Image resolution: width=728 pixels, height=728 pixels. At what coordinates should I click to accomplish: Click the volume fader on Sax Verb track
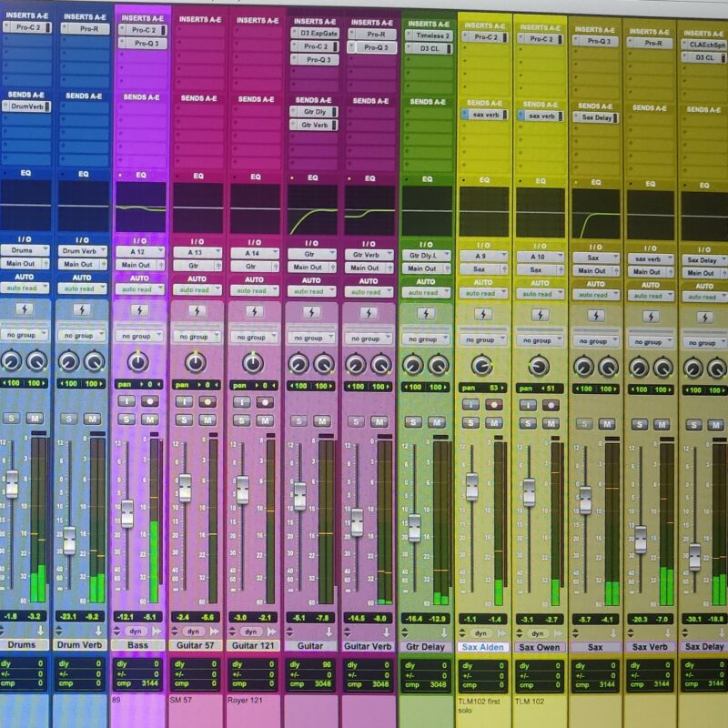[641, 540]
